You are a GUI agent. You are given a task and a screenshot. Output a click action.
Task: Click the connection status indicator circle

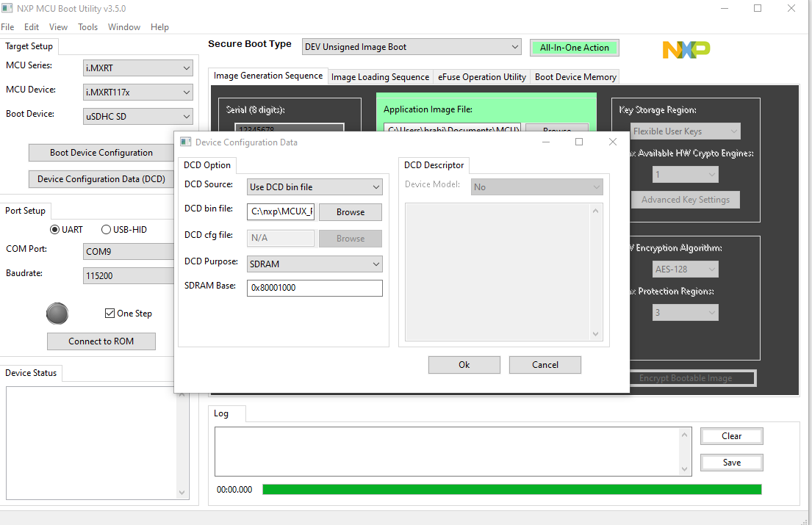(57, 314)
